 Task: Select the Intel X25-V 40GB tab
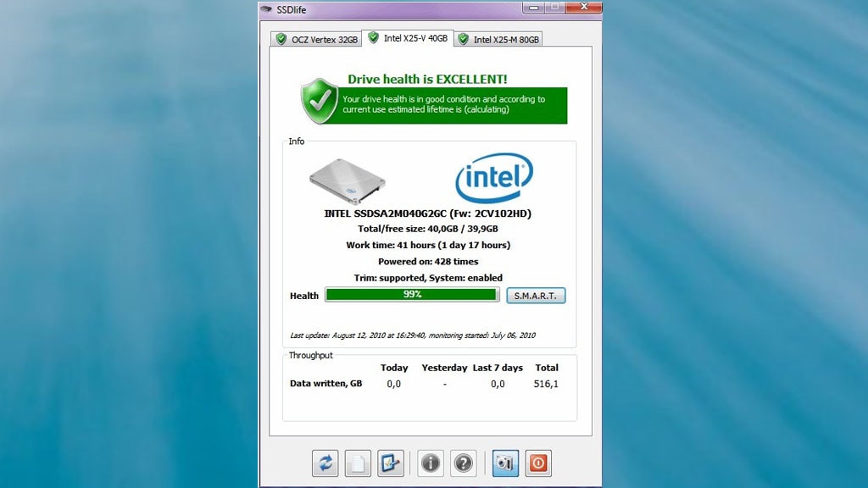[408, 38]
